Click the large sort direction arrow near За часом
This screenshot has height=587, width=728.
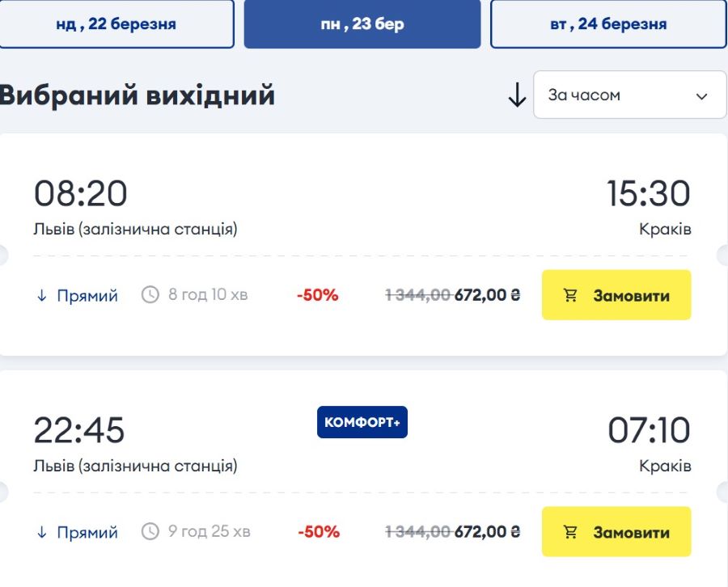(x=516, y=95)
